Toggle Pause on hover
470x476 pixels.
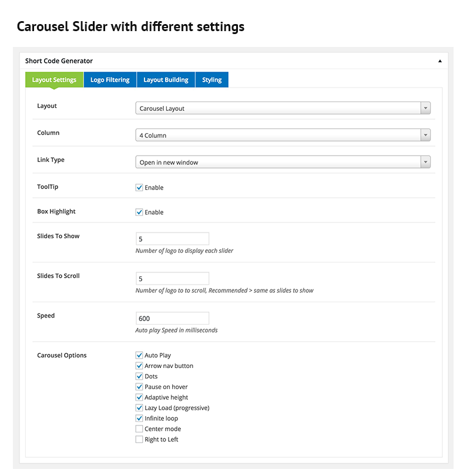139,387
